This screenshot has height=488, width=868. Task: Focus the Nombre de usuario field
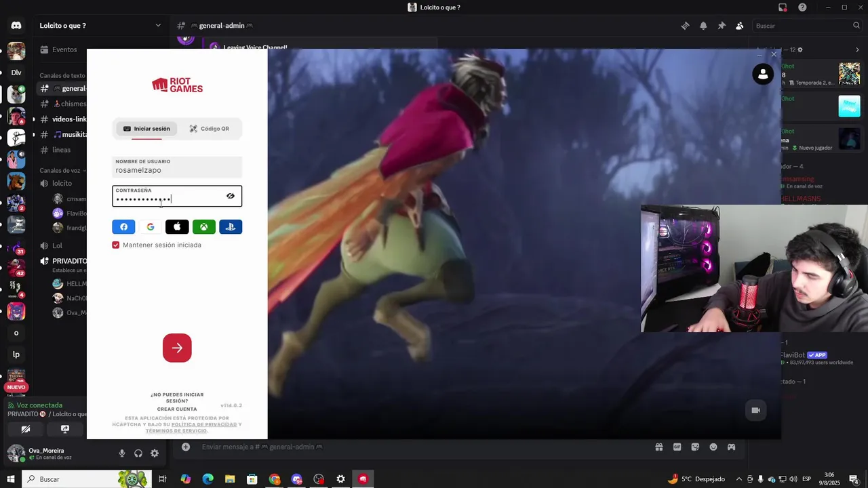177,167
